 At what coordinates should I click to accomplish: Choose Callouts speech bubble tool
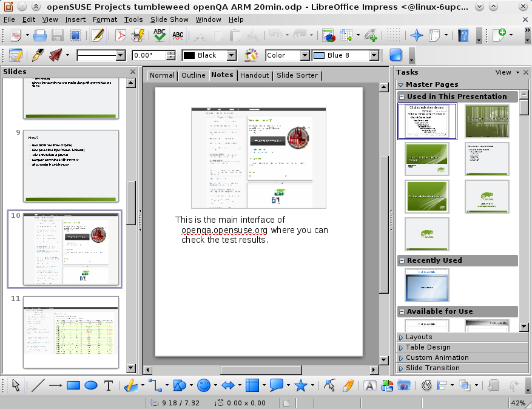(x=277, y=385)
